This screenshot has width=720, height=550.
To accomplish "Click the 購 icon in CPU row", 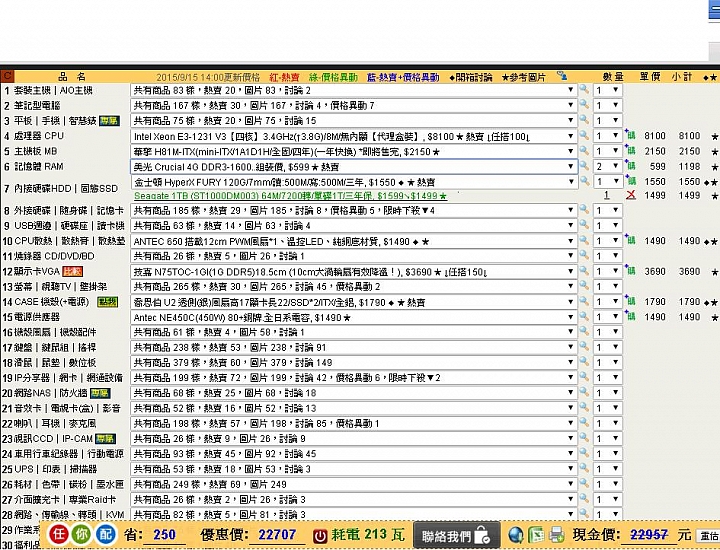I will click(630, 135).
